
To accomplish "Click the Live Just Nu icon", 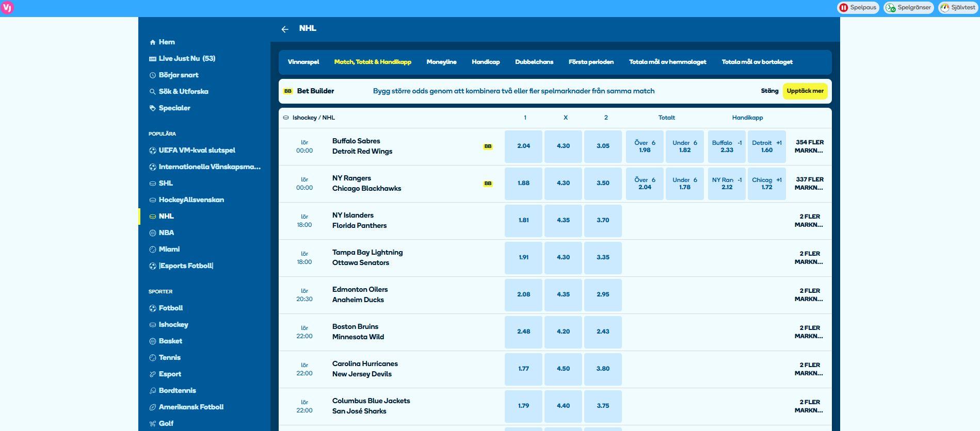I will point(152,59).
